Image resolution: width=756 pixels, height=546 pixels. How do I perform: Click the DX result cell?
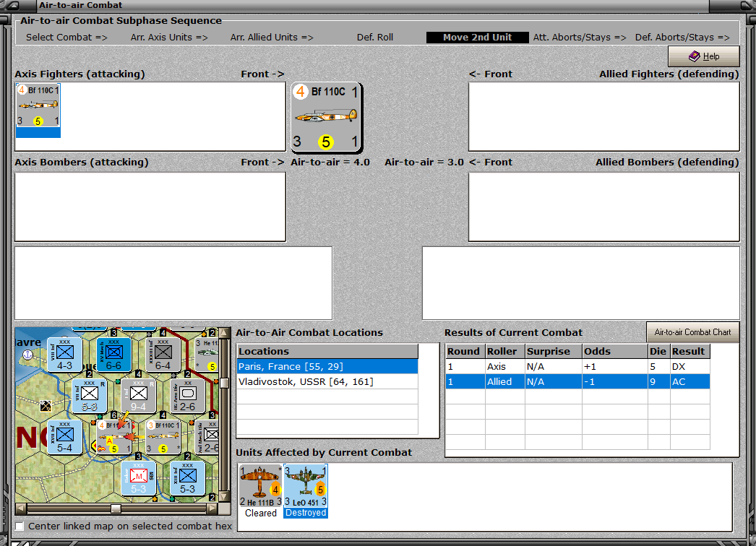690,366
